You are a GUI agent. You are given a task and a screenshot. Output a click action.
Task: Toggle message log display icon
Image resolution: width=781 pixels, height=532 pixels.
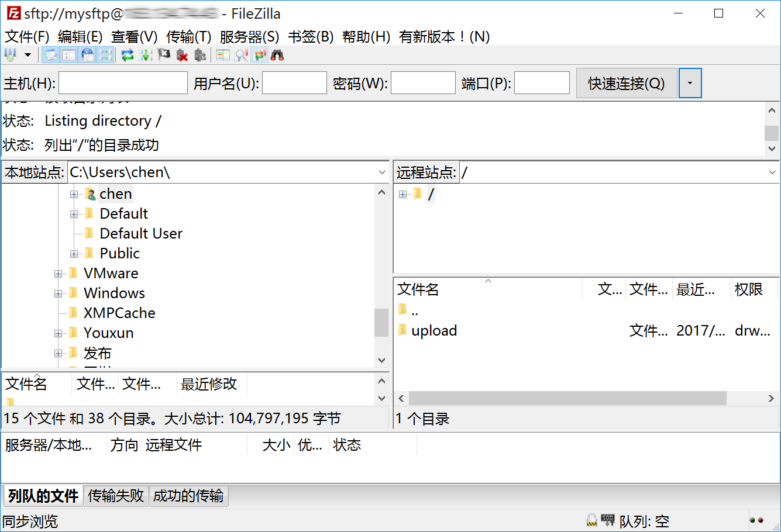[x=51, y=56]
